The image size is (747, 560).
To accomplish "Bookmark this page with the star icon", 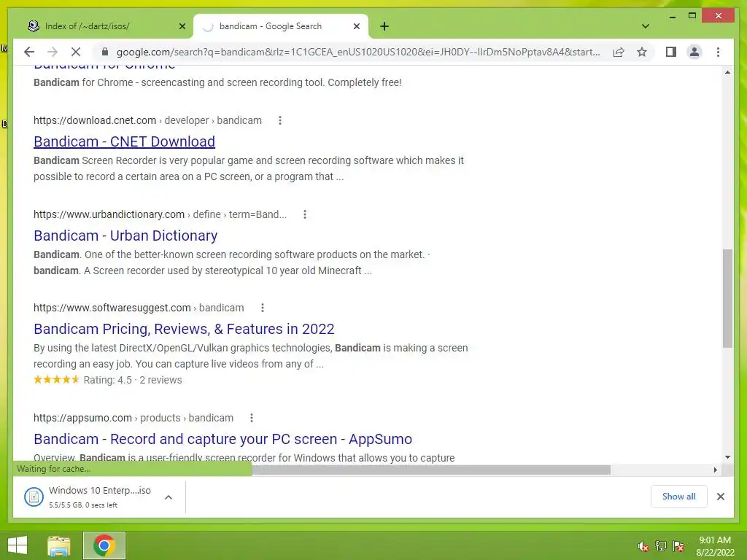I will (642, 52).
